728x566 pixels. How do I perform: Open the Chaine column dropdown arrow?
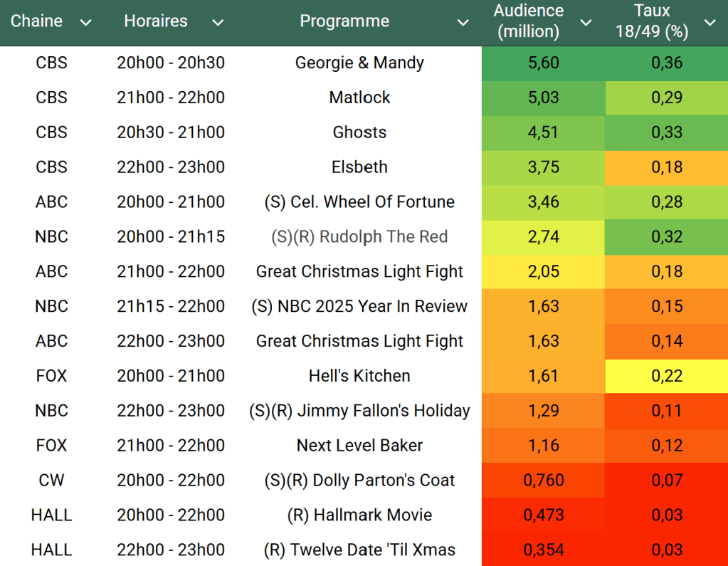(86, 23)
